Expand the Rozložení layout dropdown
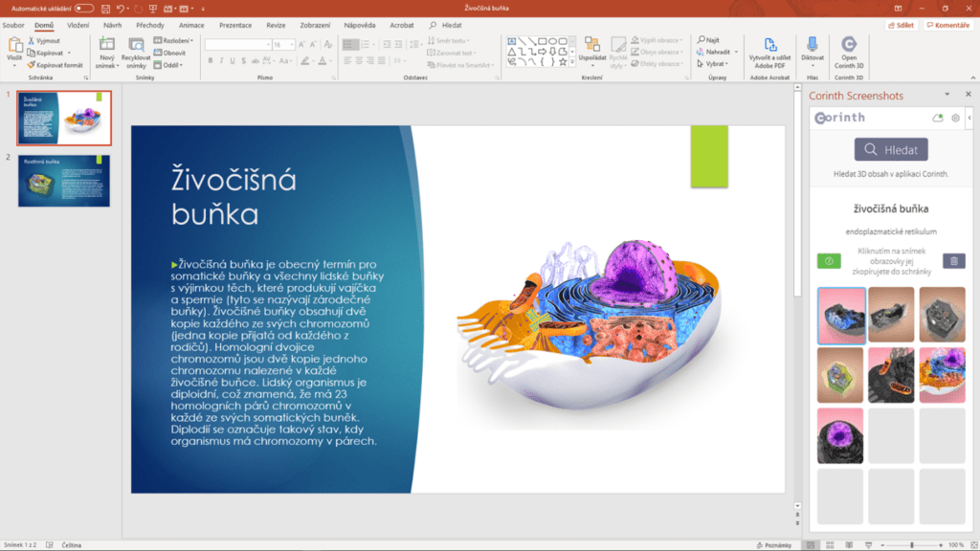 [176, 41]
